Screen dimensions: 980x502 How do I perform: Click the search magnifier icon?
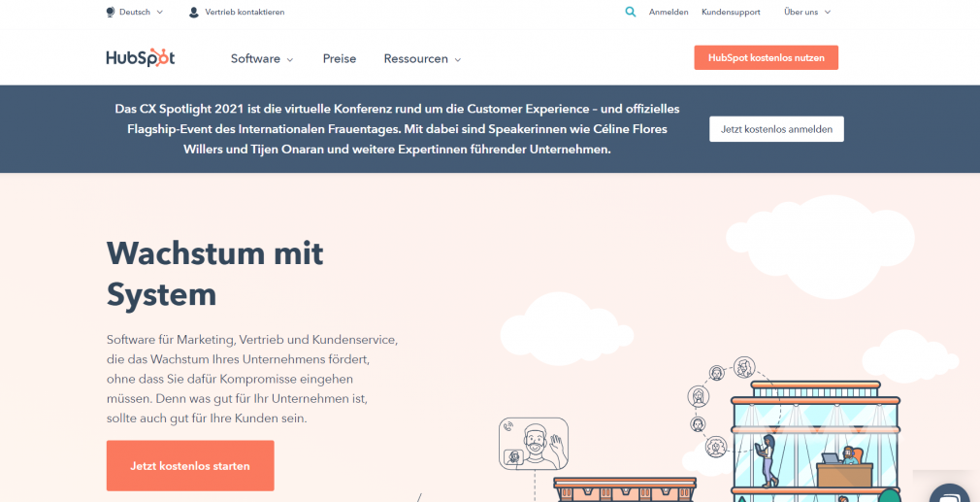point(631,12)
